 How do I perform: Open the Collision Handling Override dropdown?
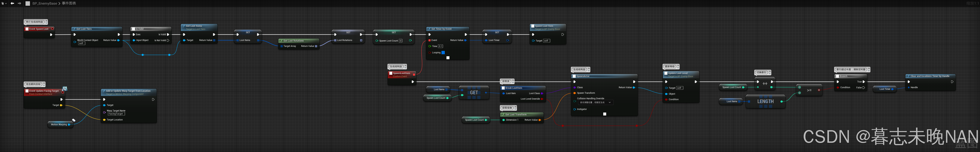[595, 103]
